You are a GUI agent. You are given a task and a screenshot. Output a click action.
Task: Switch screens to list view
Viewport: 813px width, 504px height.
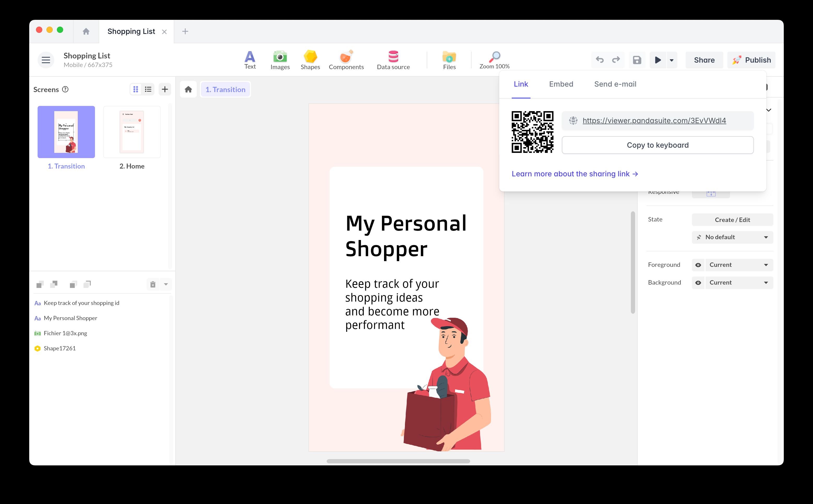(148, 89)
